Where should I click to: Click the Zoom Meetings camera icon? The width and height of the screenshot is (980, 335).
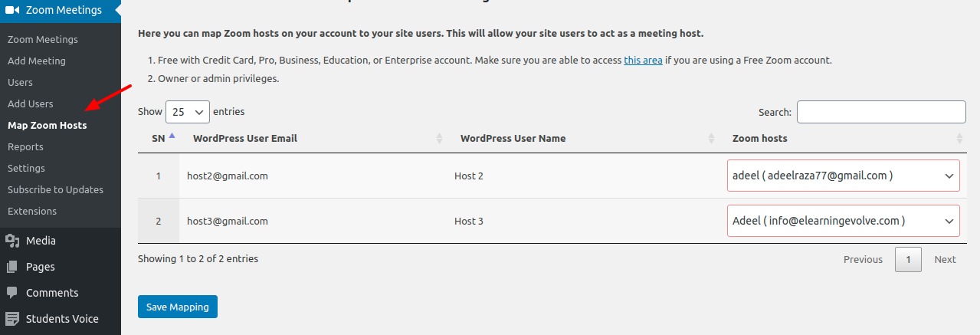pos(12,10)
